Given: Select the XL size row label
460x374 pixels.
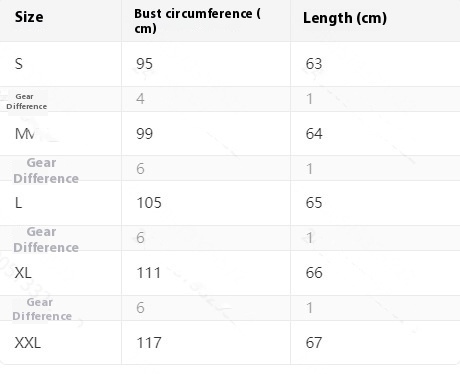Looking at the screenshot, I should point(23,273).
